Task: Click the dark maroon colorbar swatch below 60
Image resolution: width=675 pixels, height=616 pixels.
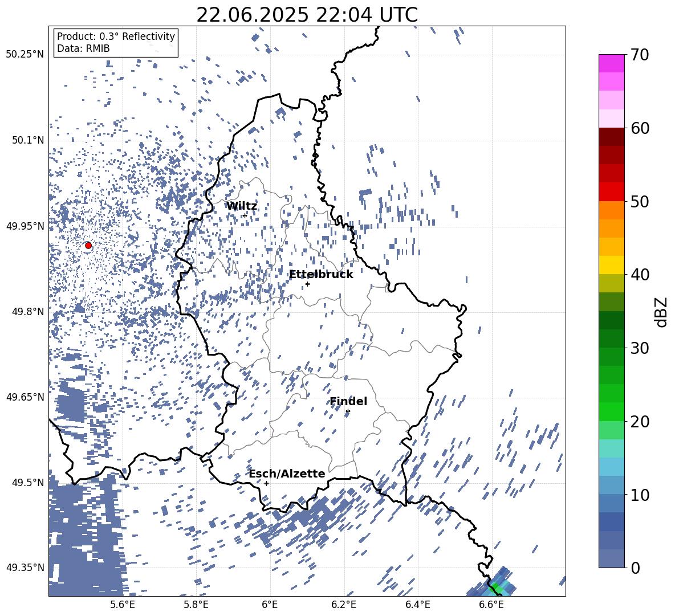Action: (611, 137)
